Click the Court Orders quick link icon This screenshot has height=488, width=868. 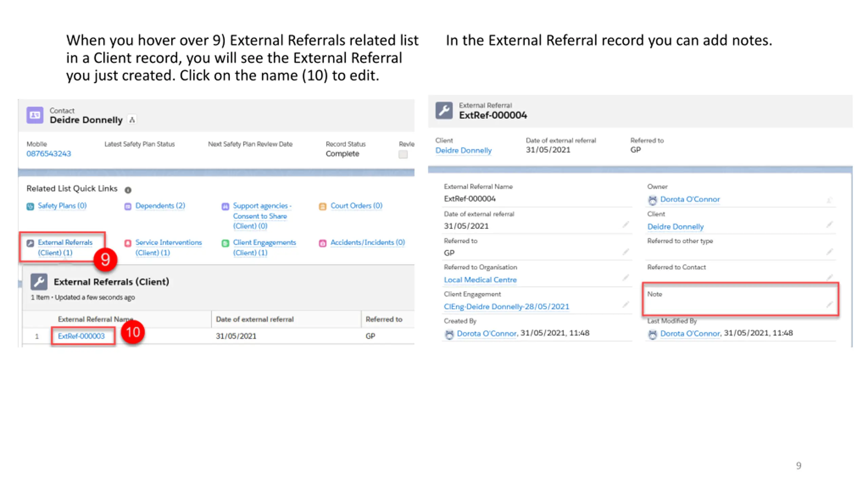(x=323, y=206)
